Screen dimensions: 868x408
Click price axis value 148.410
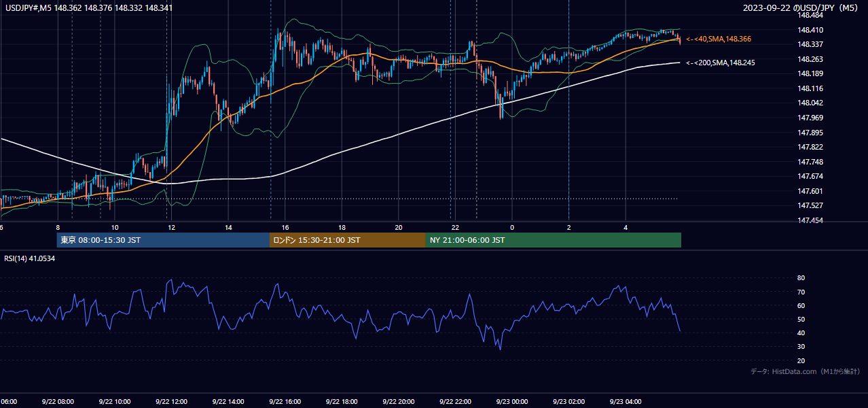pos(811,30)
